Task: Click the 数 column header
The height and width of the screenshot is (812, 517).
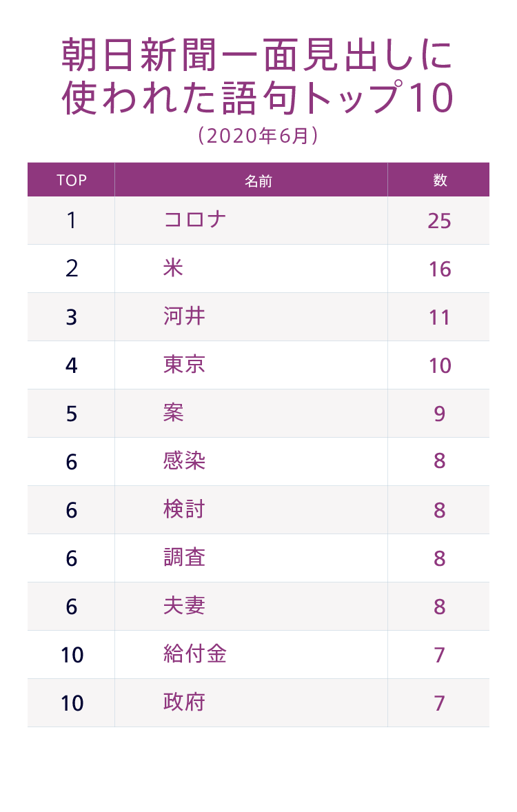Action: click(x=440, y=181)
